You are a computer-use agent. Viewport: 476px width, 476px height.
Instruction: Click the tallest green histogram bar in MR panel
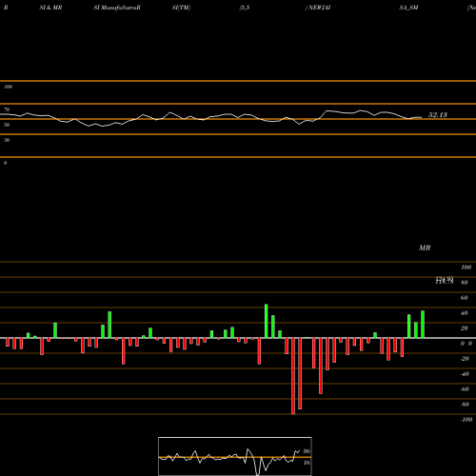point(267,321)
